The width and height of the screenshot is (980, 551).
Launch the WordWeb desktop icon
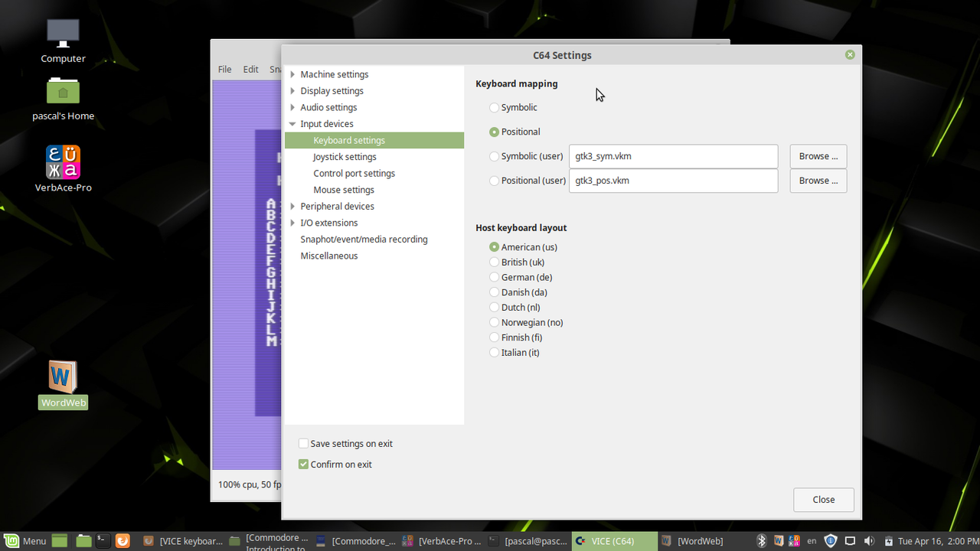click(x=63, y=377)
